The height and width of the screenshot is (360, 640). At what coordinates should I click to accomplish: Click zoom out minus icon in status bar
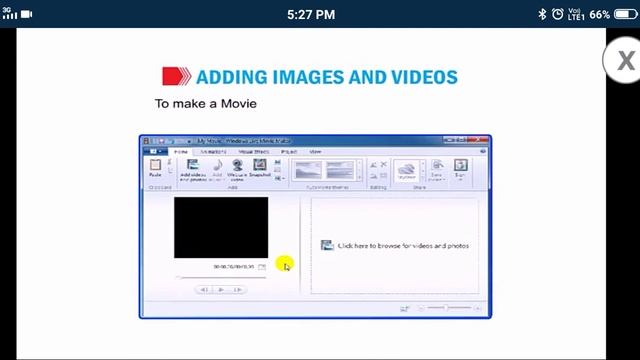421,308
